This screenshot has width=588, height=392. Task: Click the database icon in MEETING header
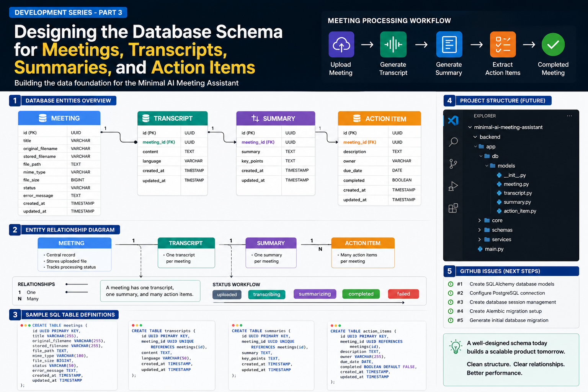[43, 118]
